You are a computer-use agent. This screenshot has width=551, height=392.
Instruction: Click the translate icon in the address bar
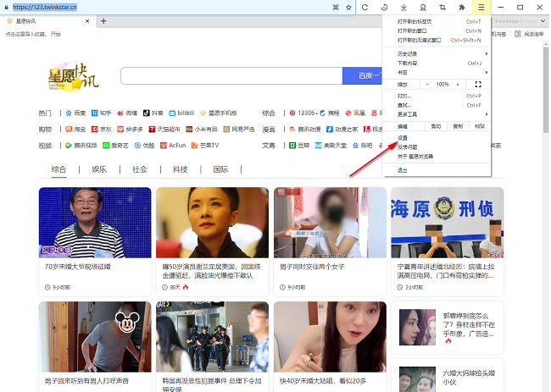[336, 7]
